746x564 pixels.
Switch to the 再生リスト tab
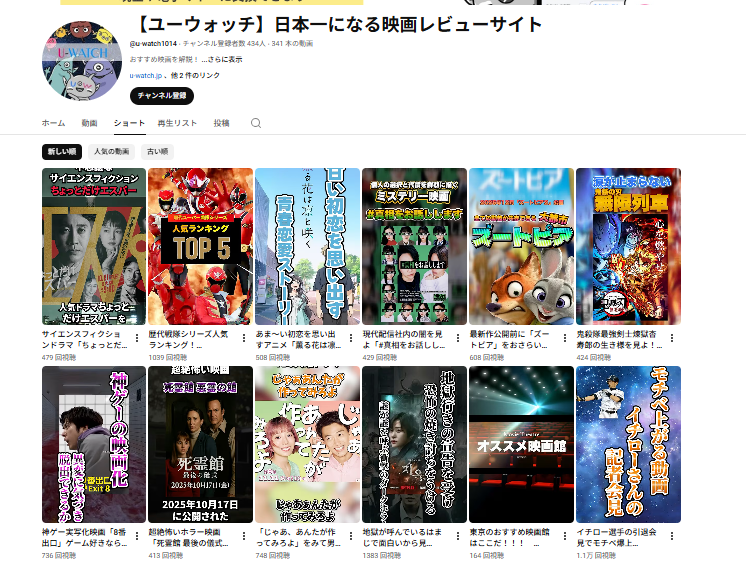pyautogui.click(x=177, y=123)
